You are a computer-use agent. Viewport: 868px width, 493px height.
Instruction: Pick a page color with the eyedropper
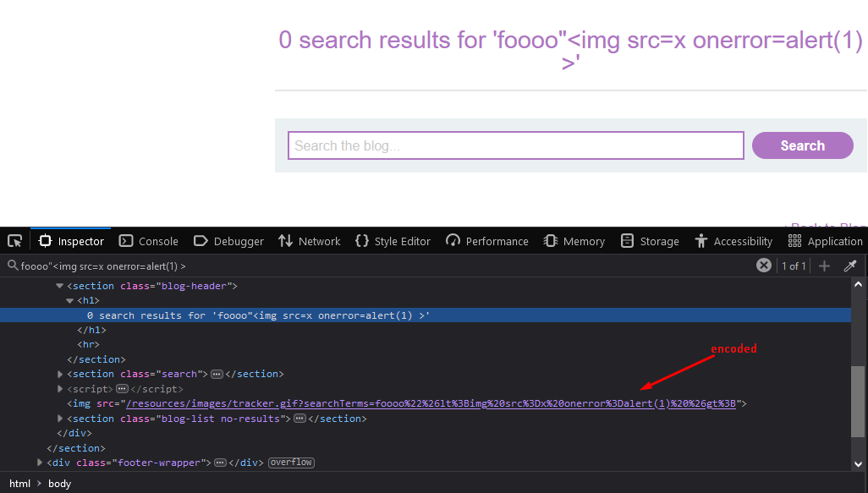click(851, 266)
